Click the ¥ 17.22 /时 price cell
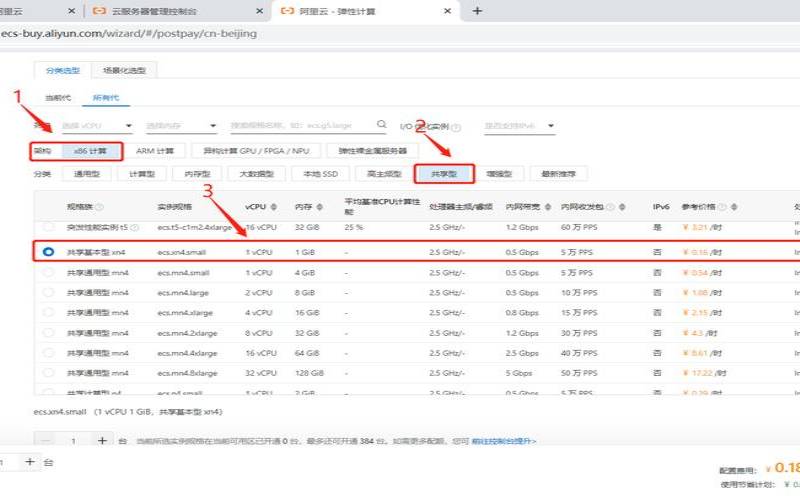 click(x=704, y=373)
